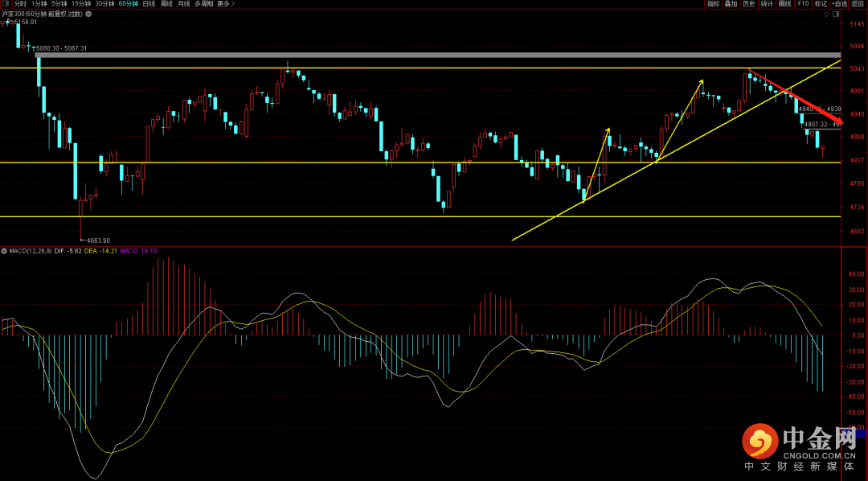Click the 返回 back button

858,4
